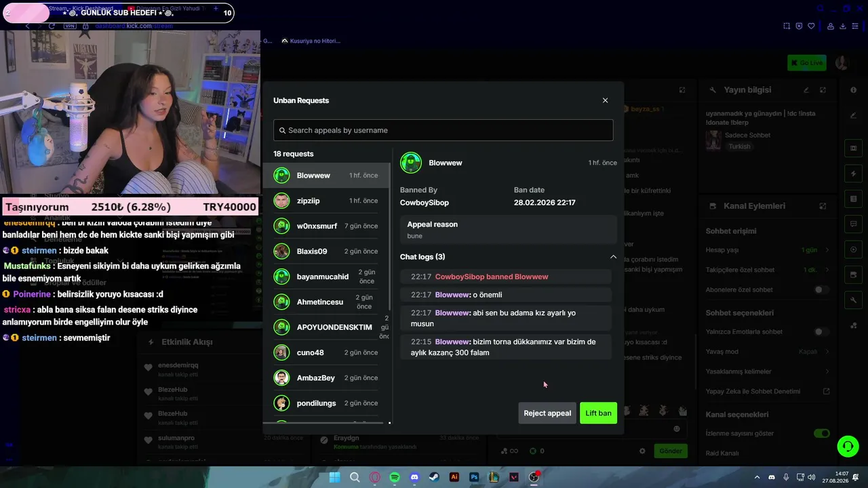This screenshot has width=868, height=488.
Task: Reject the appeal from Blowwew
Action: tap(547, 413)
